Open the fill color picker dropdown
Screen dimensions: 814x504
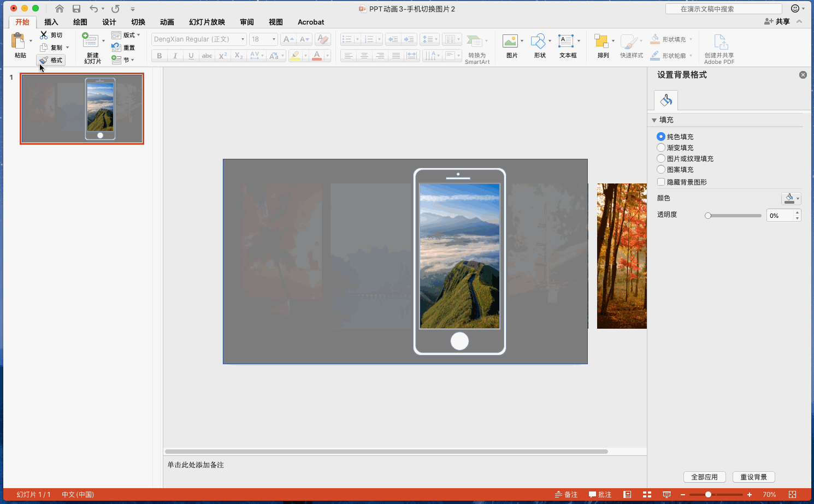point(791,199)
